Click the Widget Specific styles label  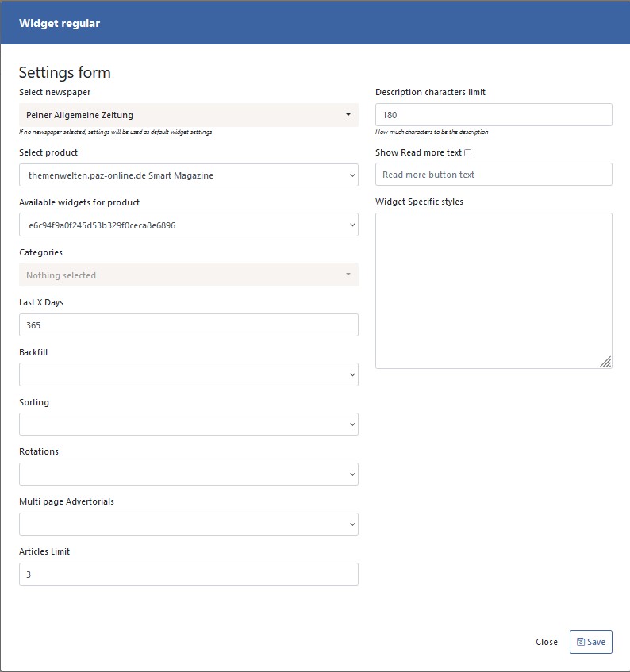419,202
